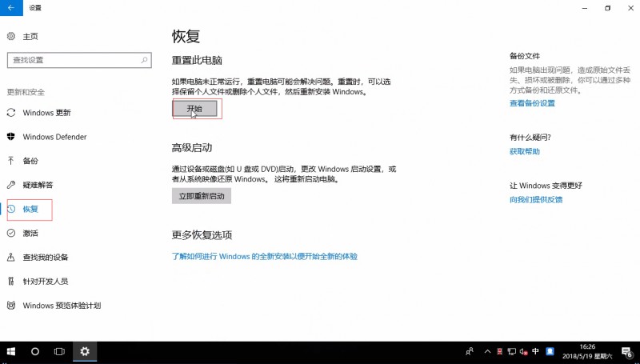This screenshot has width=640, height=364.
Task: Open link 了解如何进行 Windows 的全新安装
Action: 265,256
